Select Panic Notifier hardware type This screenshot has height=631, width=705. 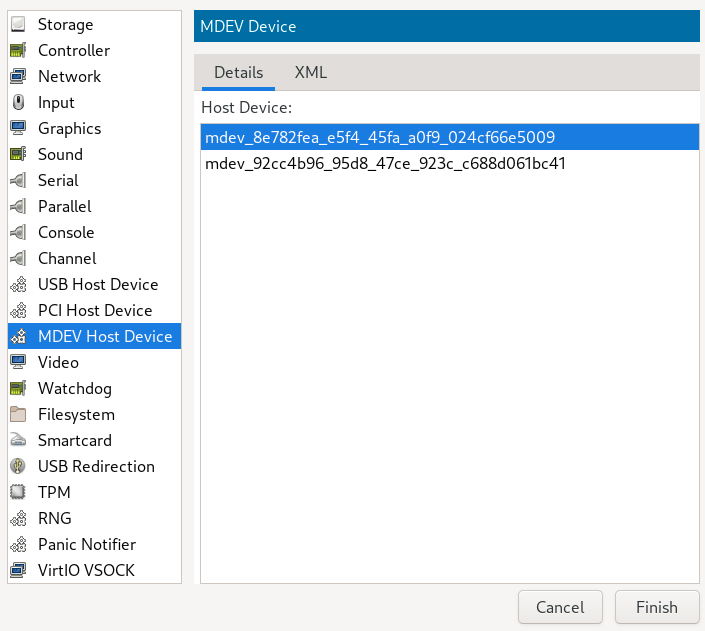tap(94, 544)
